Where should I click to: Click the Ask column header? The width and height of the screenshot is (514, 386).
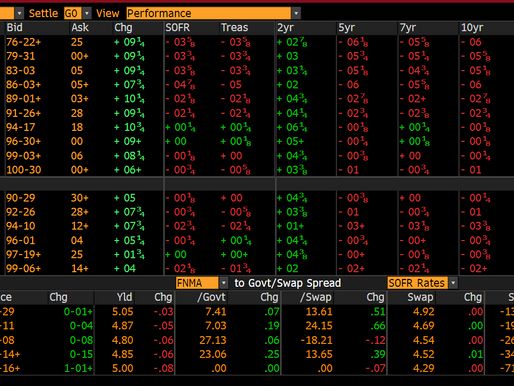[x=80, y=27]
